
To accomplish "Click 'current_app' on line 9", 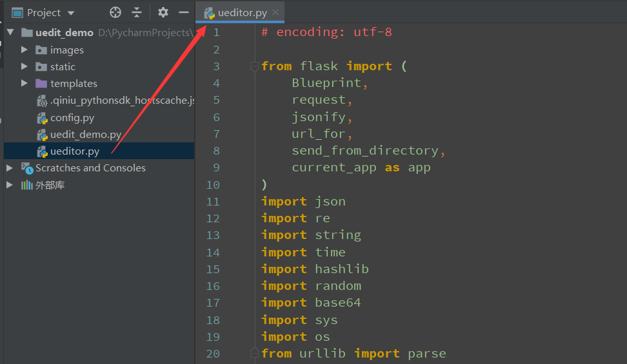I will click(x=334, y=168).
